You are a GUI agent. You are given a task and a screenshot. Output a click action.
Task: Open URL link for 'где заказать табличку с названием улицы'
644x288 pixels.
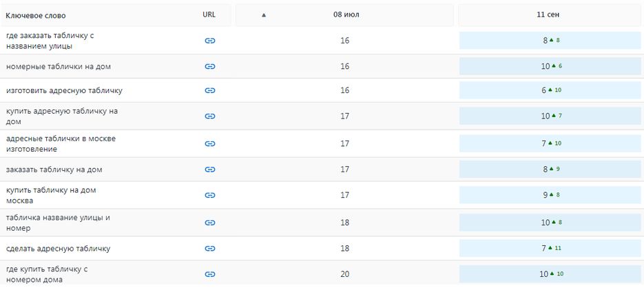pos(210,41)
